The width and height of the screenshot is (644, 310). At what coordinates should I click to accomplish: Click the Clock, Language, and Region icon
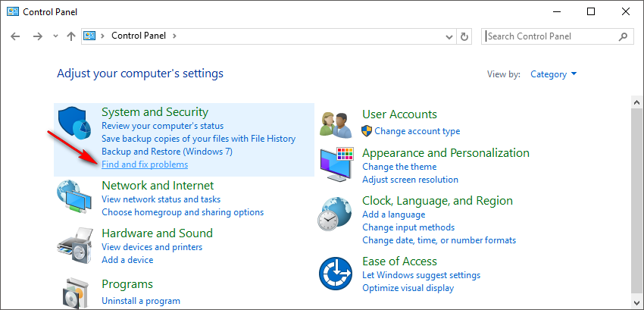tap(336, 214)
